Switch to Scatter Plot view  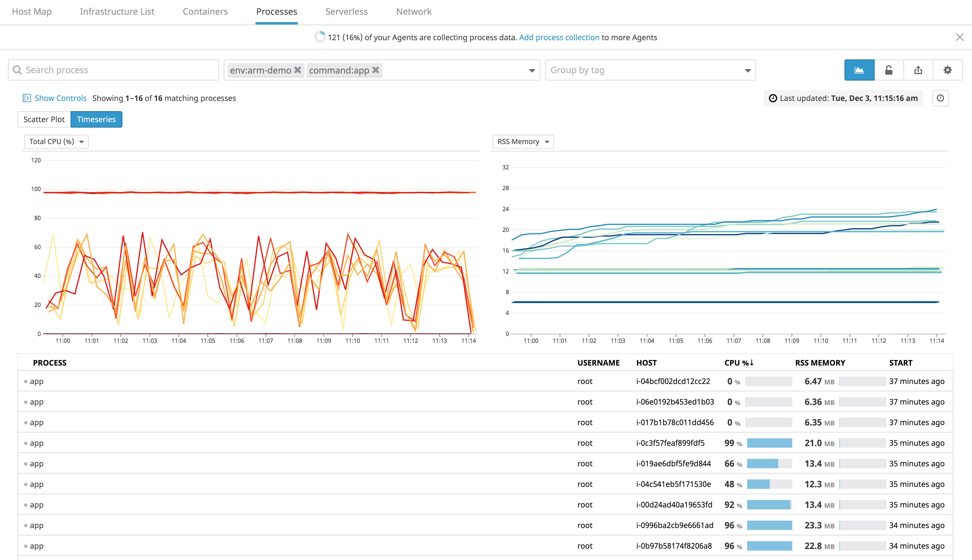point(44,119)
